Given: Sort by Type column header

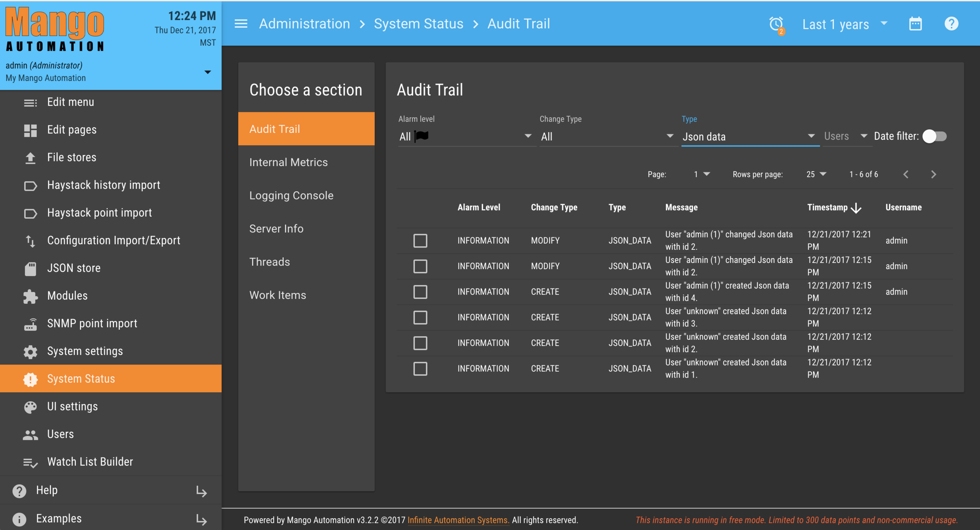Looking at the screenshot, I should (x=617, y=208).
